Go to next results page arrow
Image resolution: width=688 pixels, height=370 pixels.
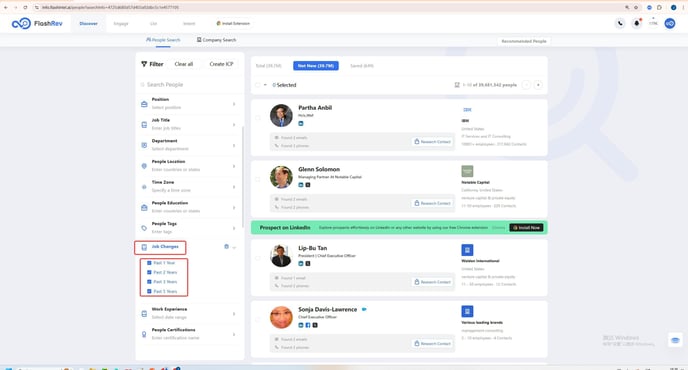coord(538,85)
